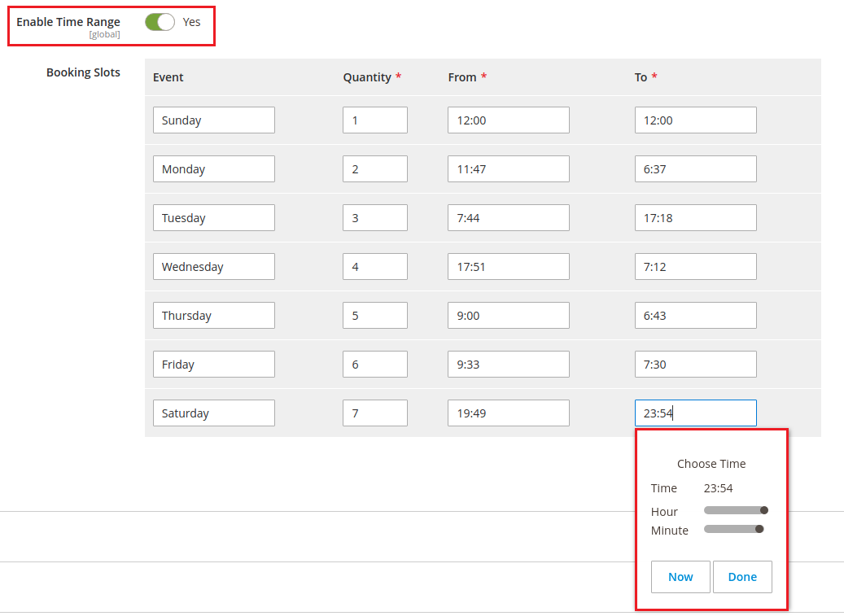
Task: Click the Friday To time field
Action: (695, 365)
